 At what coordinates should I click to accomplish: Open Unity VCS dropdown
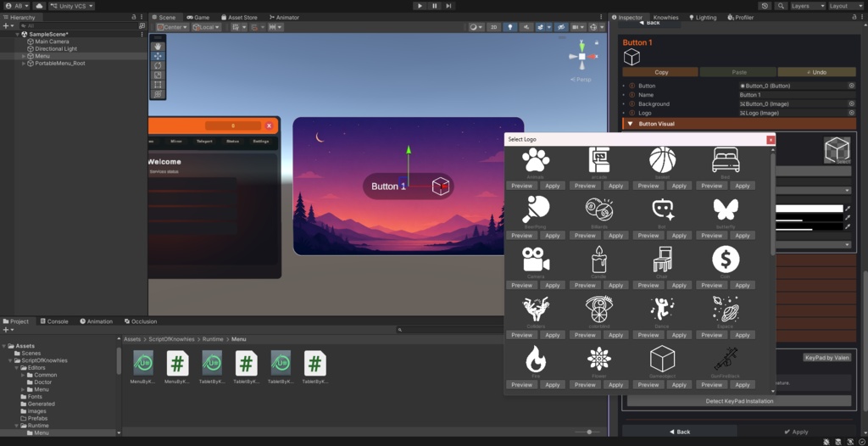[71, 6]
